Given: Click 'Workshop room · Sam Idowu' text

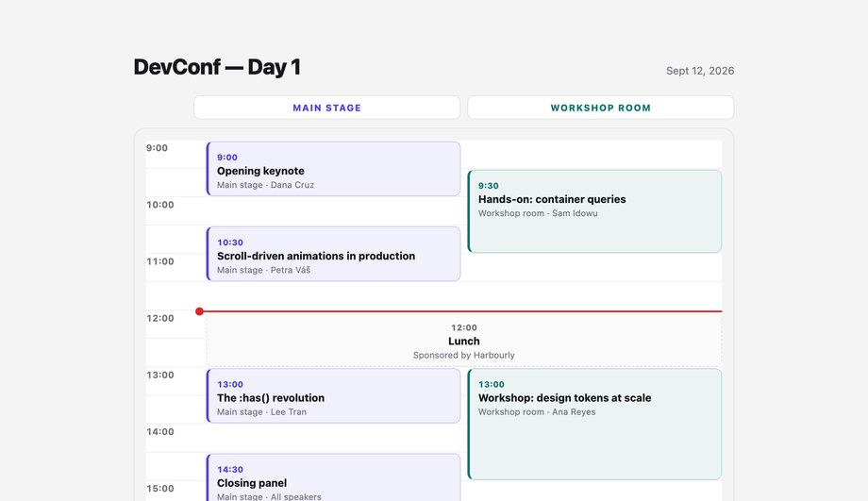Looking at the screenshot, I should pos(538,213).
